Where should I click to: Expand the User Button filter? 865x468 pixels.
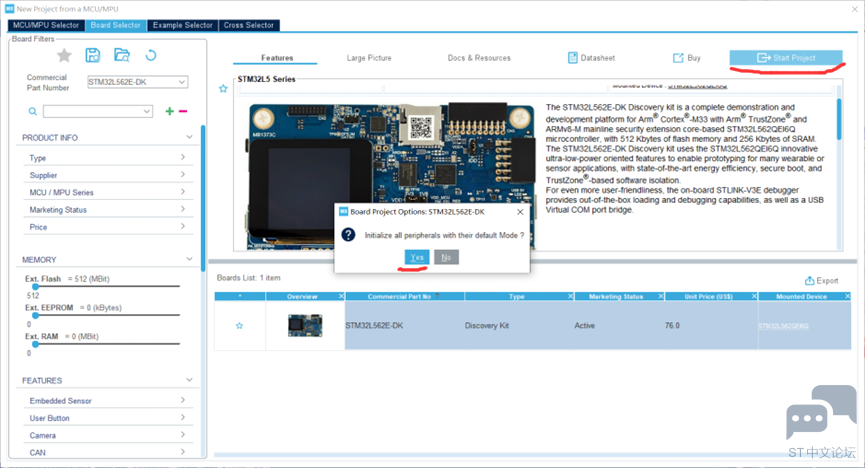click(183, 417)
